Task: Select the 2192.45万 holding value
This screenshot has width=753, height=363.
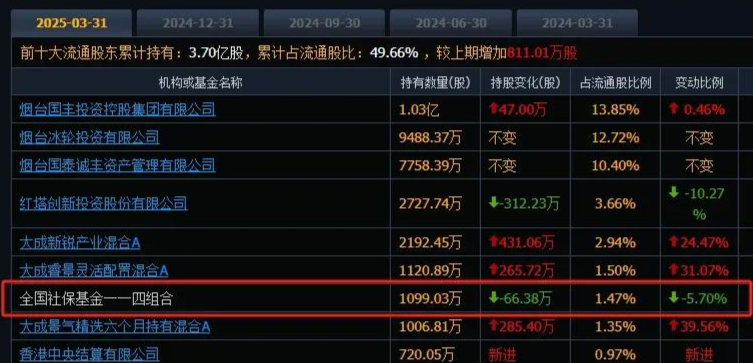Action: (430, 242)
